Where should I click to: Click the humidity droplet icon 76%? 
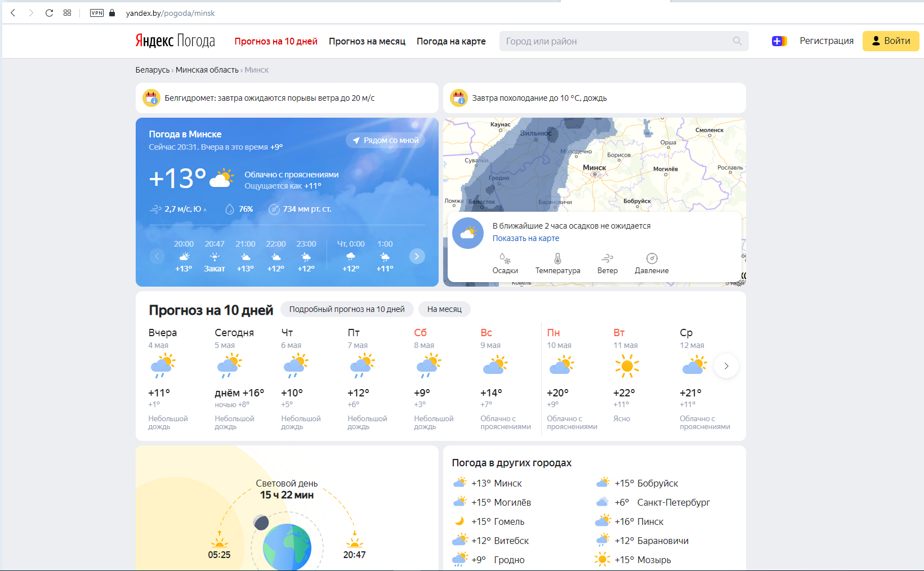click(230, 209)
